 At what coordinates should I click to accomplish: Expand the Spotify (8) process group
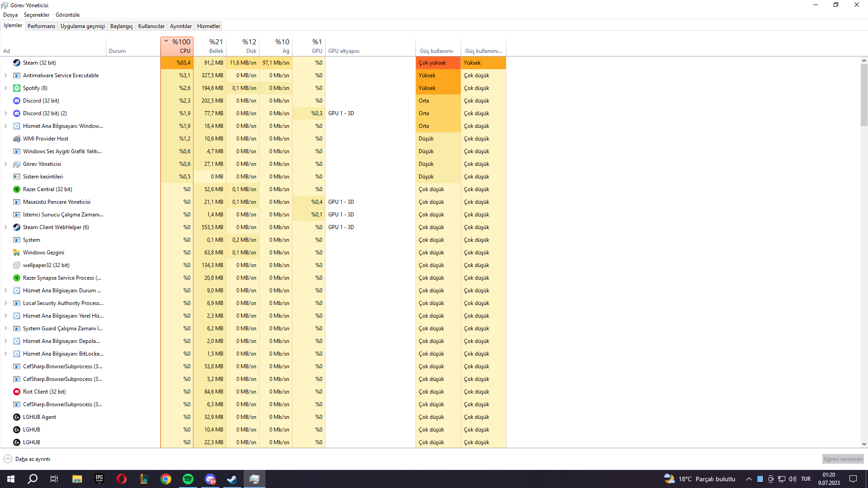(5, 88)
